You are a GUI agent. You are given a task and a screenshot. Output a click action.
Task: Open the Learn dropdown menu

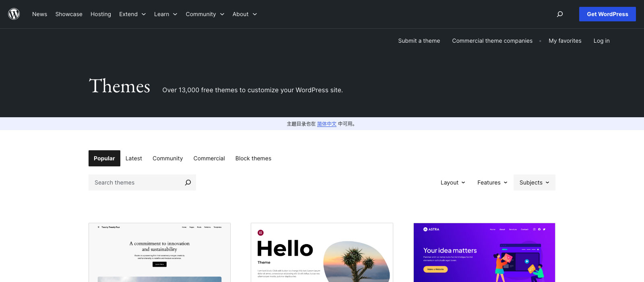point(165,14)
